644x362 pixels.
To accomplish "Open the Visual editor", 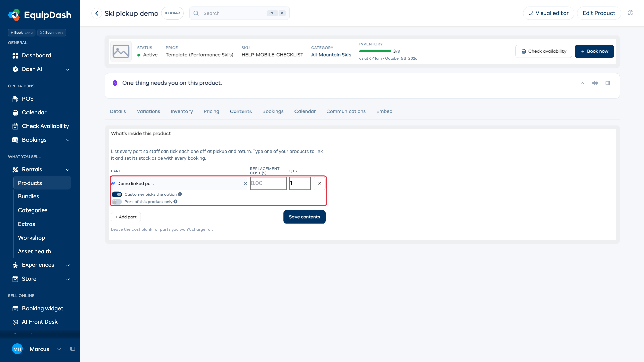I will (x=548, y=13).
